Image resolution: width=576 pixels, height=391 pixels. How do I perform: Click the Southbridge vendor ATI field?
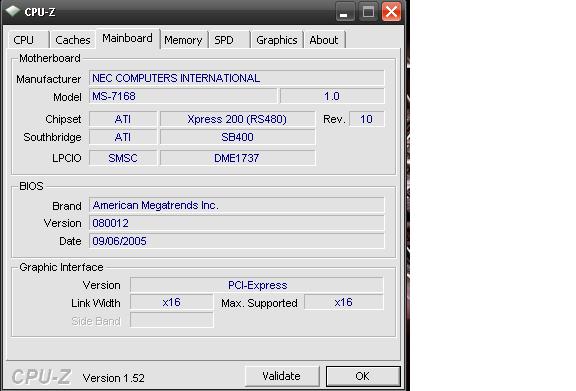tap(123, 137)
